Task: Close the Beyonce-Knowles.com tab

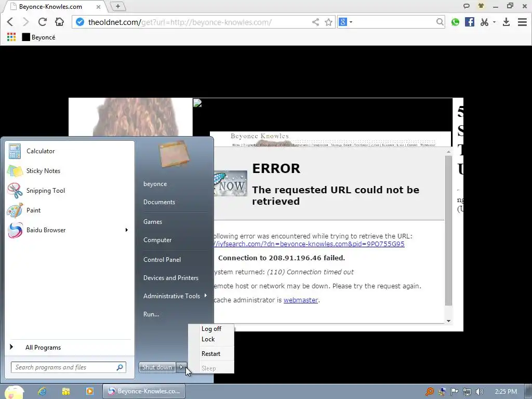Action: tap(98, 6)
